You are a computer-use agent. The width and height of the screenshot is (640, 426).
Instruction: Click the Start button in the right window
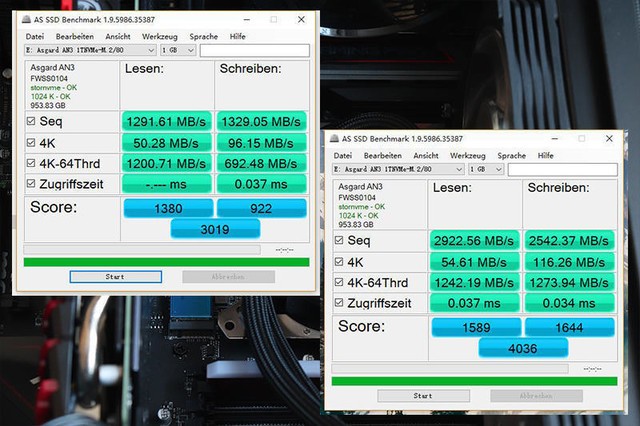click(x=423, y=396)
